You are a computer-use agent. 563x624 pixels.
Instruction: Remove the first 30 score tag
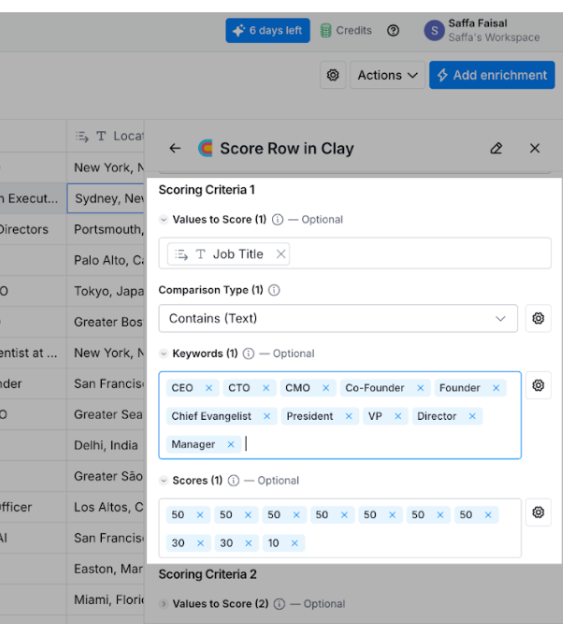(x=201, y=543)
